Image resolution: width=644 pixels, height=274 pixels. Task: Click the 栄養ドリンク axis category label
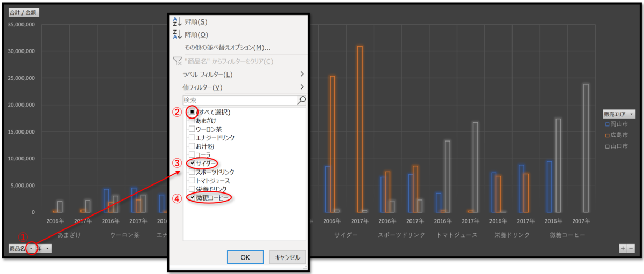512,235
